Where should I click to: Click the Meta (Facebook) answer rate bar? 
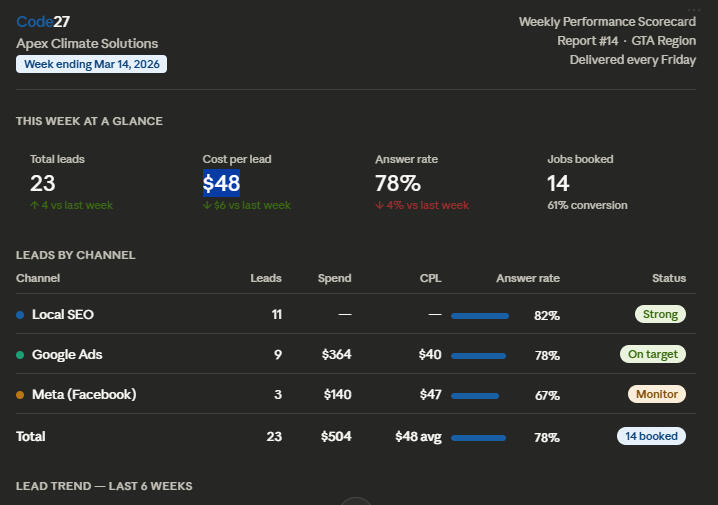[x=475, y=396]
